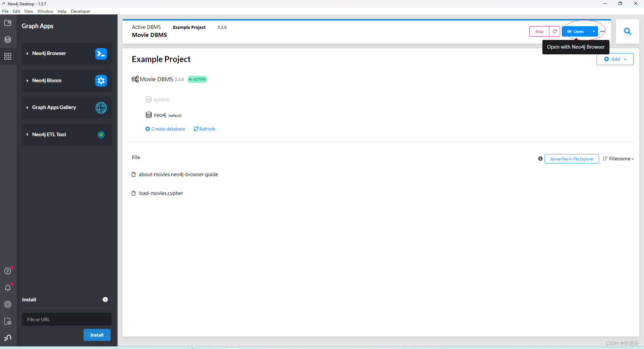Click the Refresh databases link
This screenshot has height=349, width=644.
[204, 129]
